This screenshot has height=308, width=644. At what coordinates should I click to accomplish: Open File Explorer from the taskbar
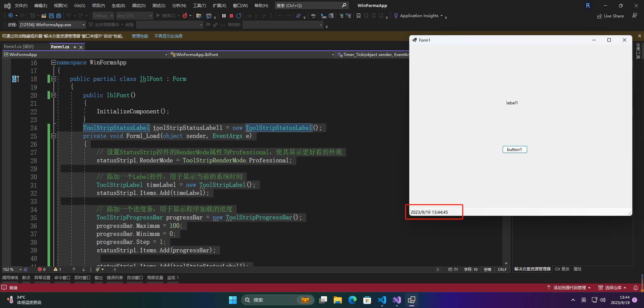(x=338, y=300)
